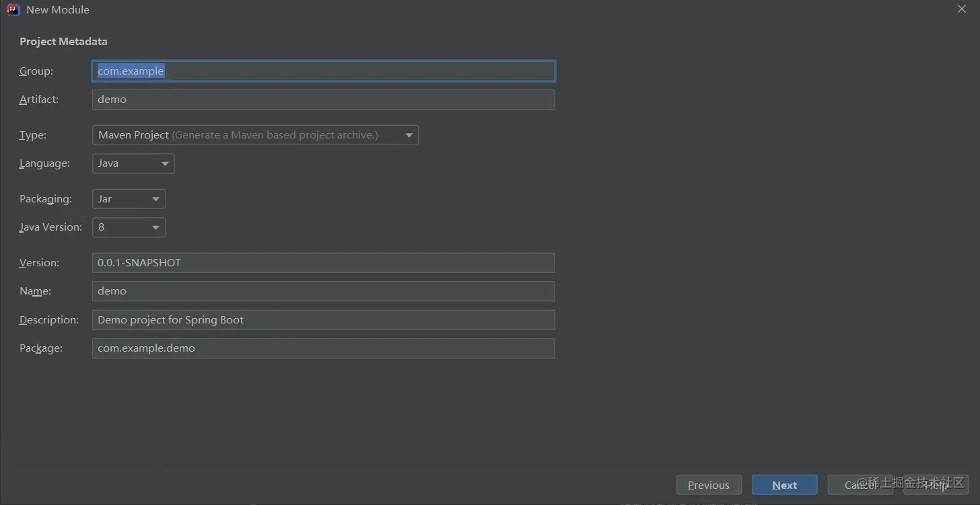The width and height of the screenshot is (980, 505).
Task: Click the Version field 0.0.1-SNAPSHOT
Action: click(323, 263)
